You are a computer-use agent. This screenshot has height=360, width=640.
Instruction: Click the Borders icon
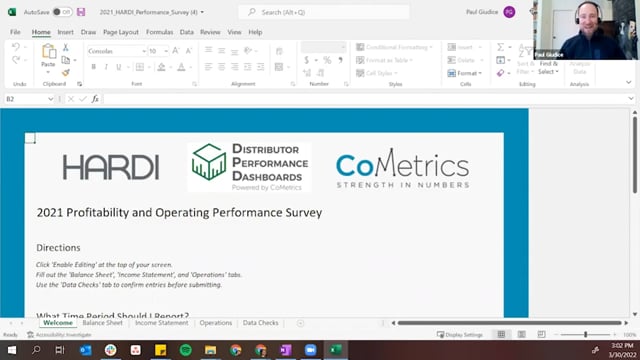140,67
